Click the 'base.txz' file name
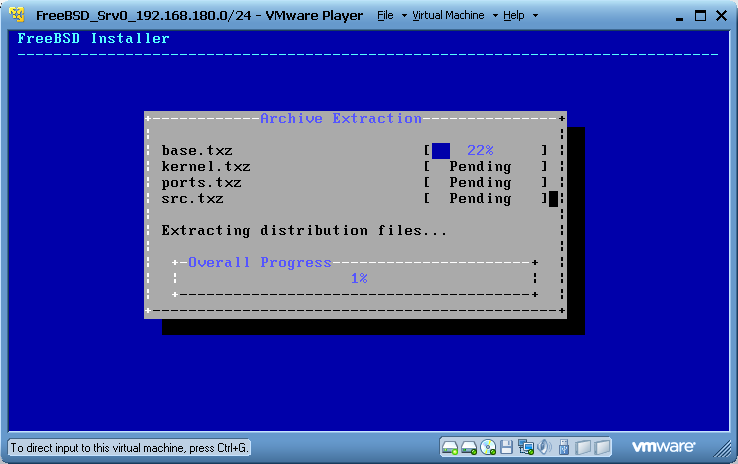Viewport: 738px width, 464px height. (x=197, y=151)
